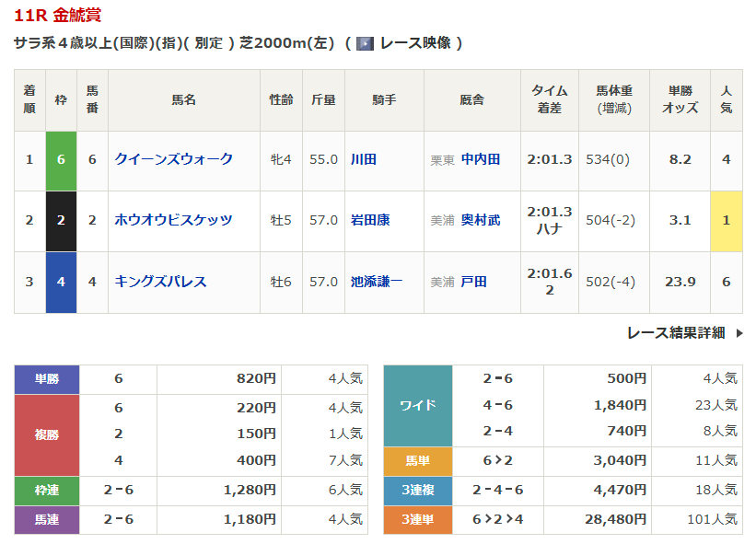Click the 馬単 payout label
756x544 pixels.
[x=418, y=461]
